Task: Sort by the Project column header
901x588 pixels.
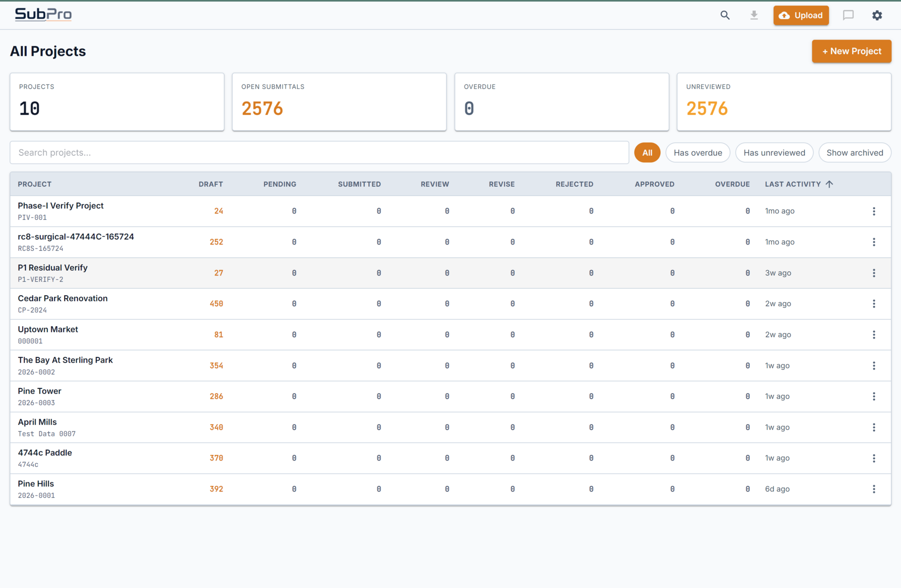Action: [x=35, y=184]
